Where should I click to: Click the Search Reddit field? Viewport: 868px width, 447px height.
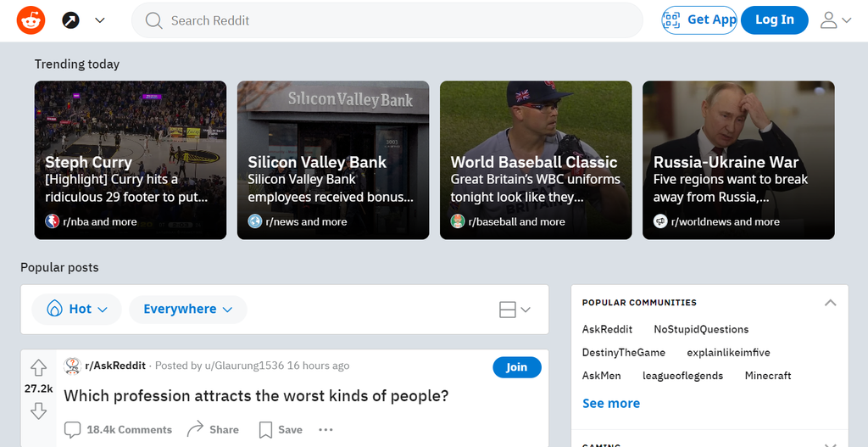click(x=387, y=20)
